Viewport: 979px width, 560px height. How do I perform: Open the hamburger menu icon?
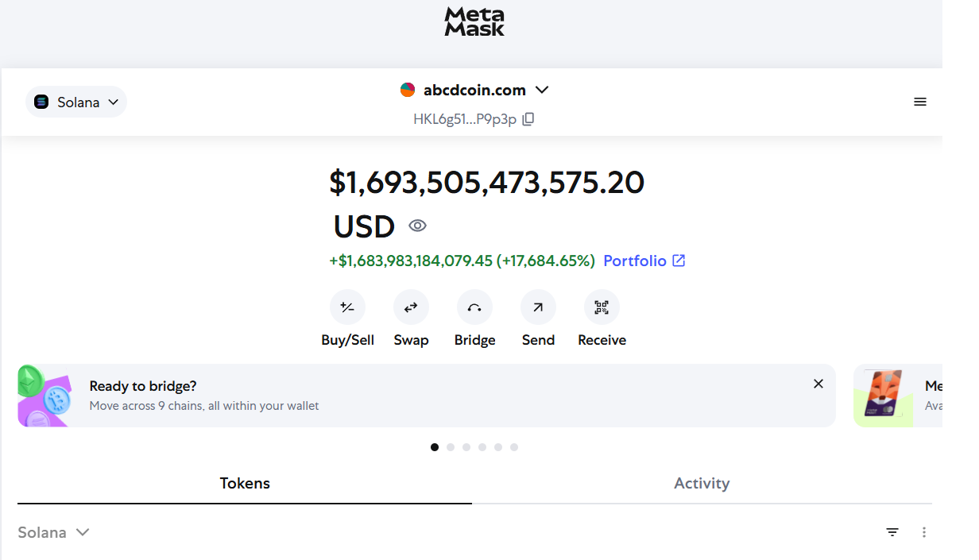(920, 102)
